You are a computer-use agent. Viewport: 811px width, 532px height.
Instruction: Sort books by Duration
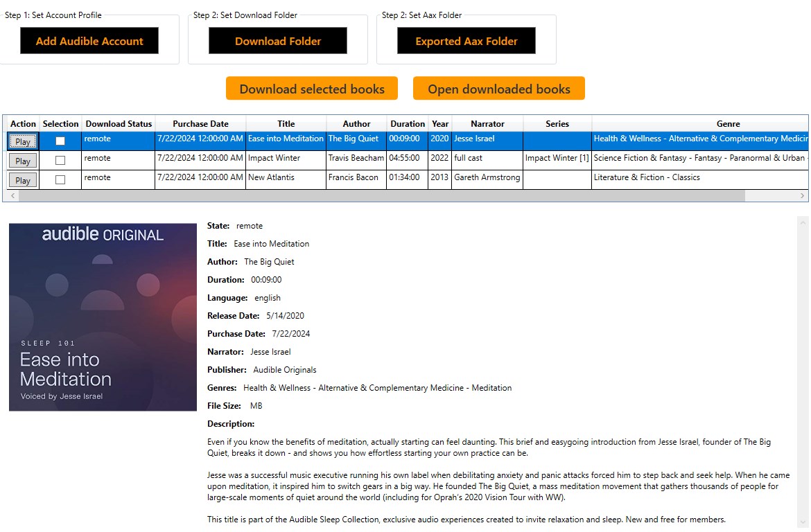407,123
